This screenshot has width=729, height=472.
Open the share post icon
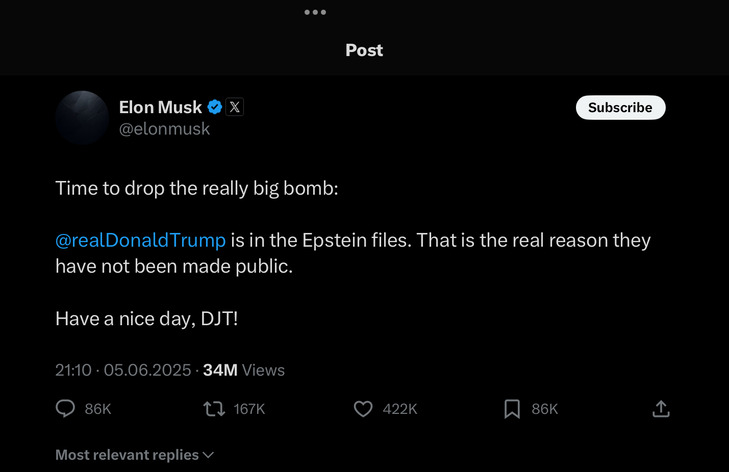660,409
